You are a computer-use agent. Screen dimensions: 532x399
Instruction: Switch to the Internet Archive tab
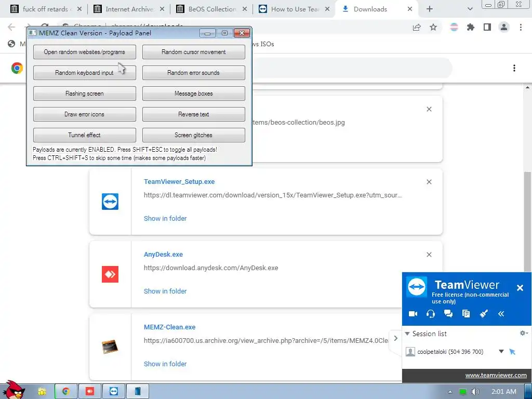point(129,9)
